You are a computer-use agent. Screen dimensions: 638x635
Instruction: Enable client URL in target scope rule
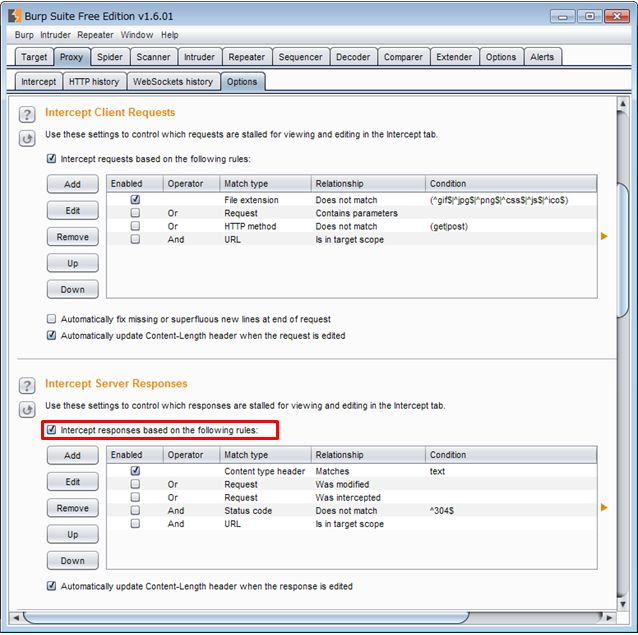(135, 239)
